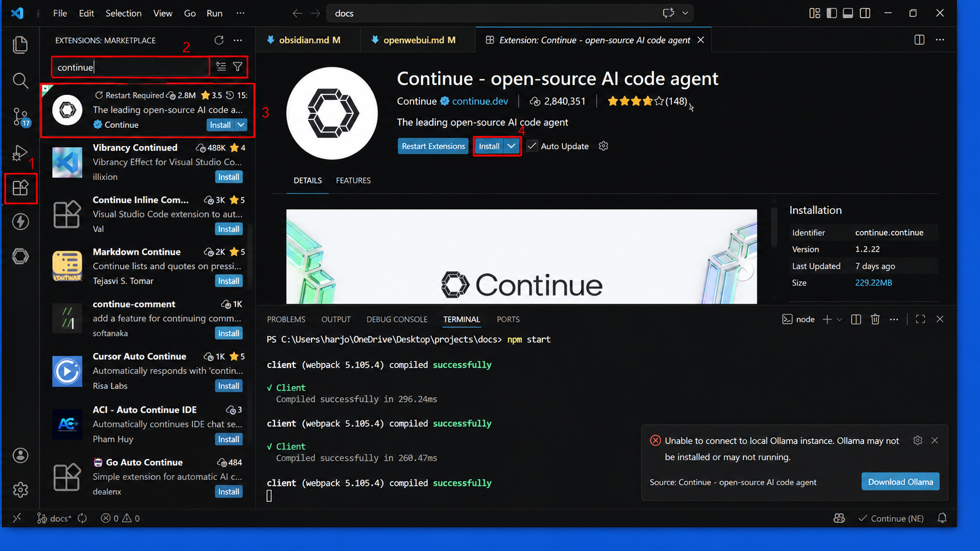Open the overflow menu ellipsis in menu bar

(240, 13)
